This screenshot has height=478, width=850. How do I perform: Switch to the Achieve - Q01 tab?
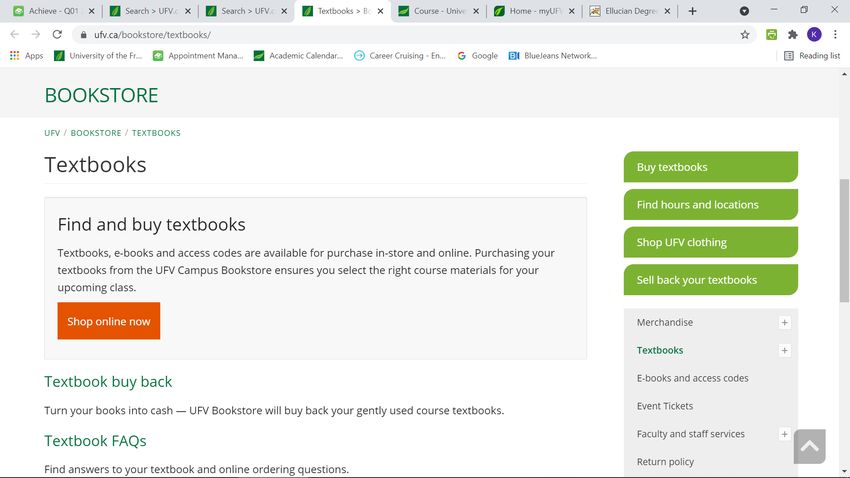pos(54,11)
